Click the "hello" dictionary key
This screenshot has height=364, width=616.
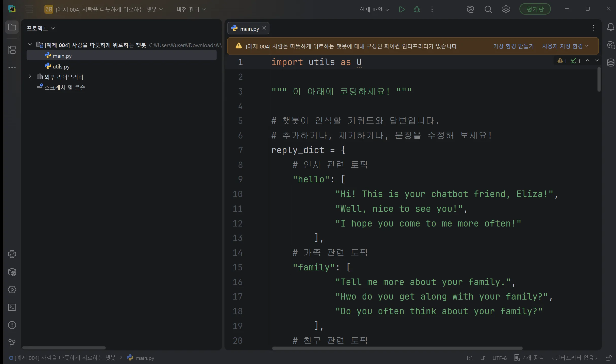(311, 179)
